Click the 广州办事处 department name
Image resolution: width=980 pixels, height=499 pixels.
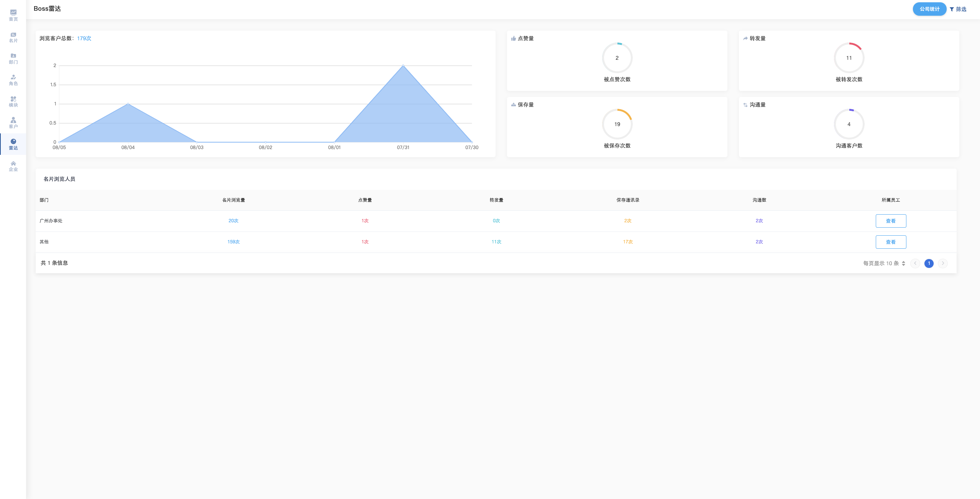point(51,221)
